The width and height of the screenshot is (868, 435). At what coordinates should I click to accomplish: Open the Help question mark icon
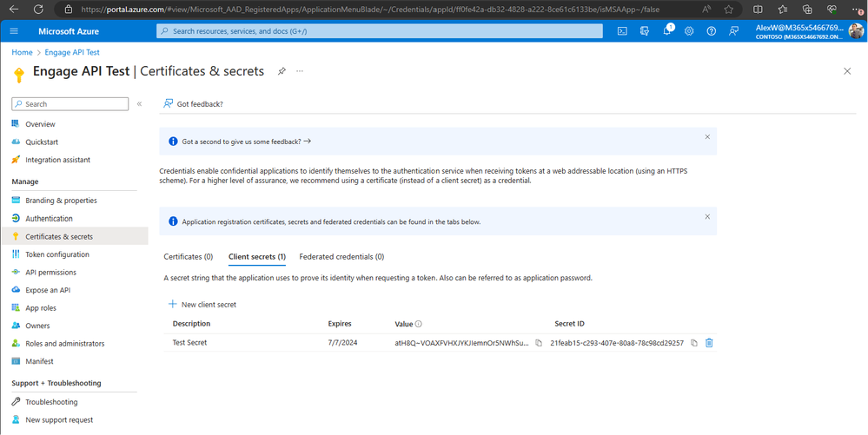tap(712, 31)
